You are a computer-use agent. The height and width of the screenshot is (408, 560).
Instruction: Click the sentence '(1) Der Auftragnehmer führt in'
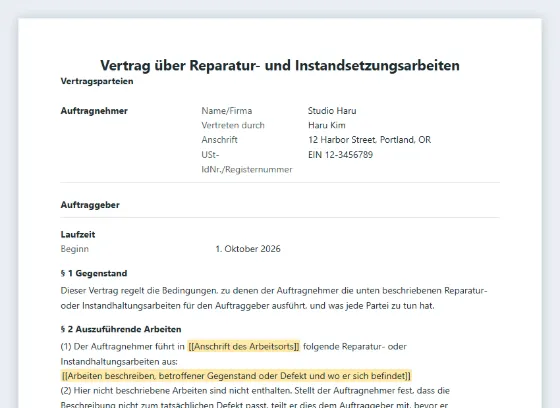click(122, 347)
